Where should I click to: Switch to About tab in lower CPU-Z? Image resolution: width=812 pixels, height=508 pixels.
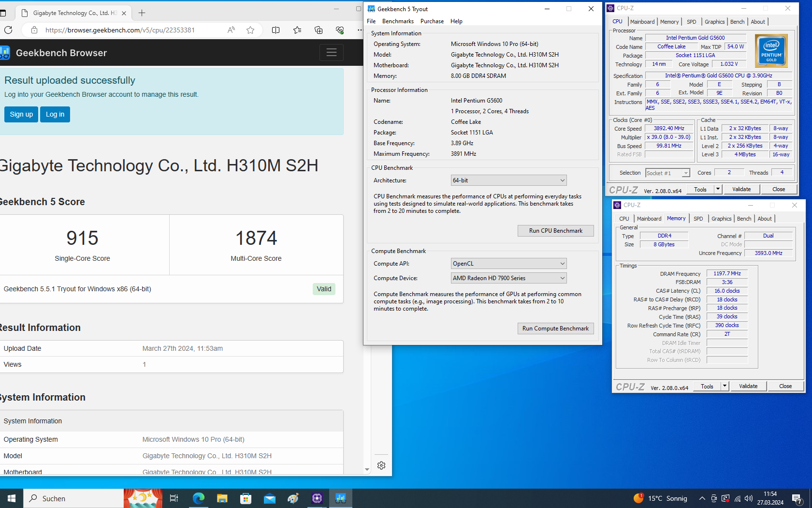[x=765, y=219]
